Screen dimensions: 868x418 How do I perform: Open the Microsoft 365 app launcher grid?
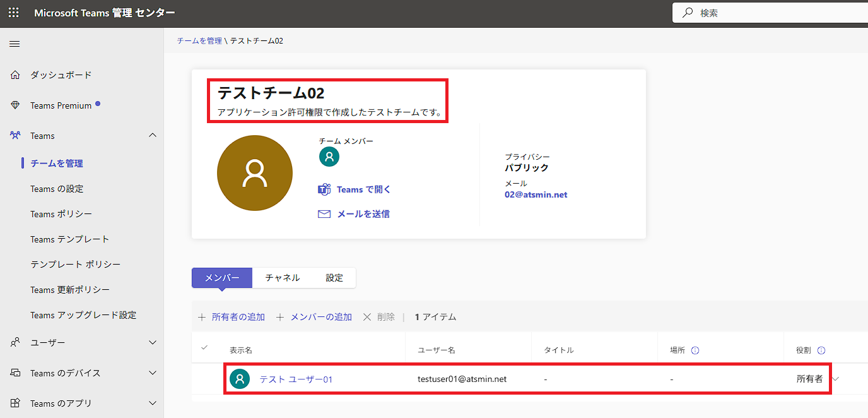pyautogui.click(x=13, y=12)
